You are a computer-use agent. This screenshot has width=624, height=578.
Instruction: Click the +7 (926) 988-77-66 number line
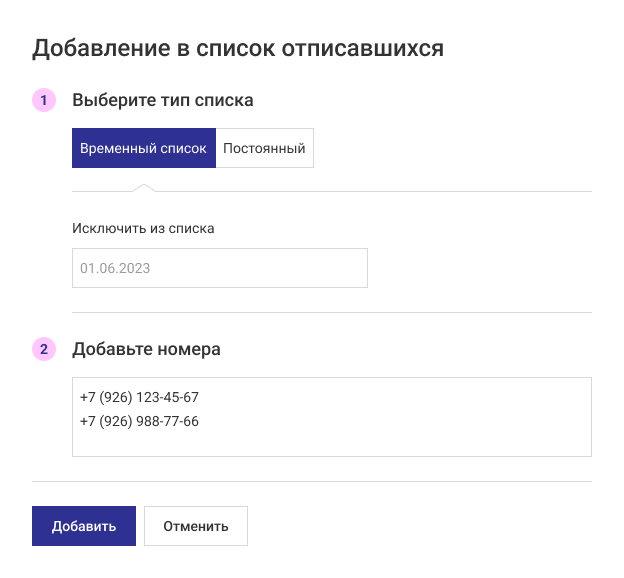139,421
